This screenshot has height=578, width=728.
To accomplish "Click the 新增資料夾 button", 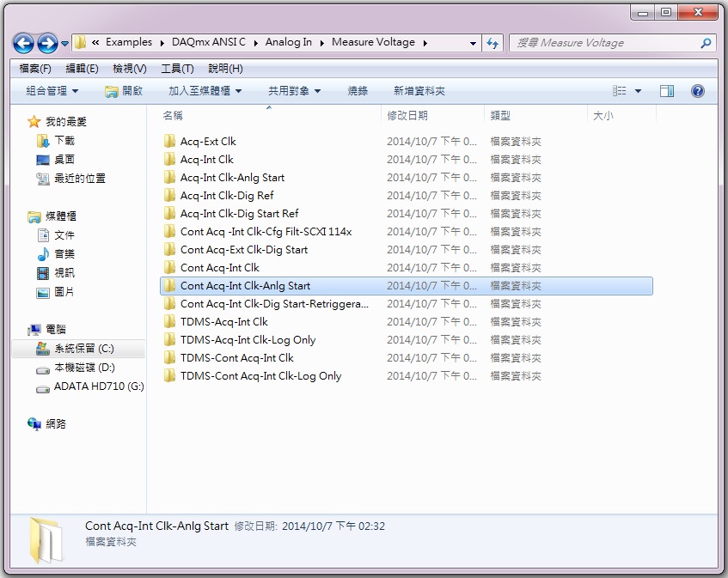I will click(x=419, y=91).
